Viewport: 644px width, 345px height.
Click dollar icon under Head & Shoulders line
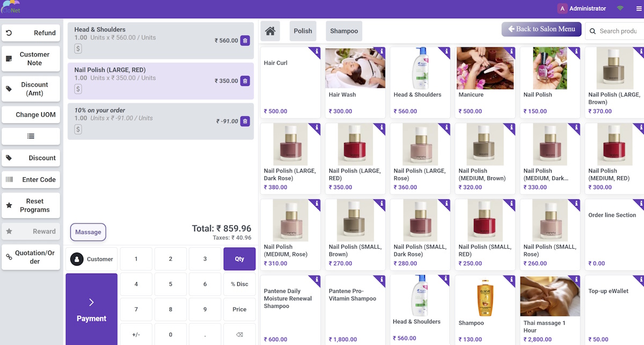(x=78, y=49)
